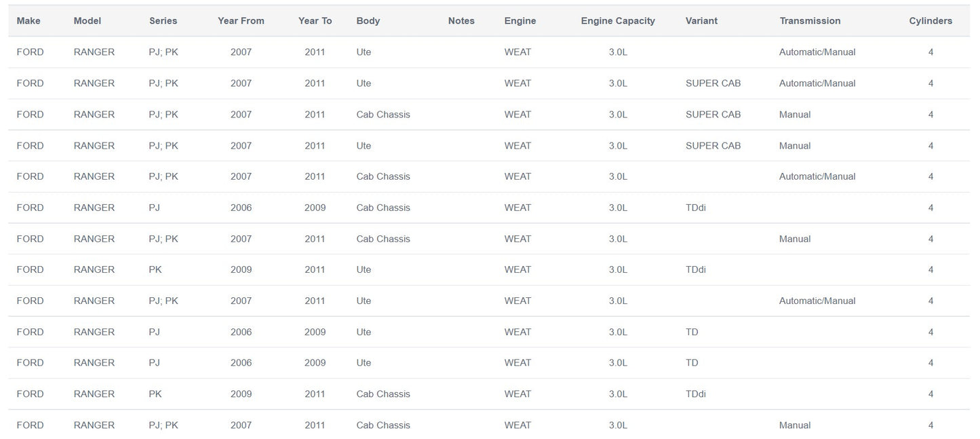Select Automatic/Manual in the SUPER CAB row
Image resolution: width=980 pixels, height=439 pixels.
pos(817,83)
